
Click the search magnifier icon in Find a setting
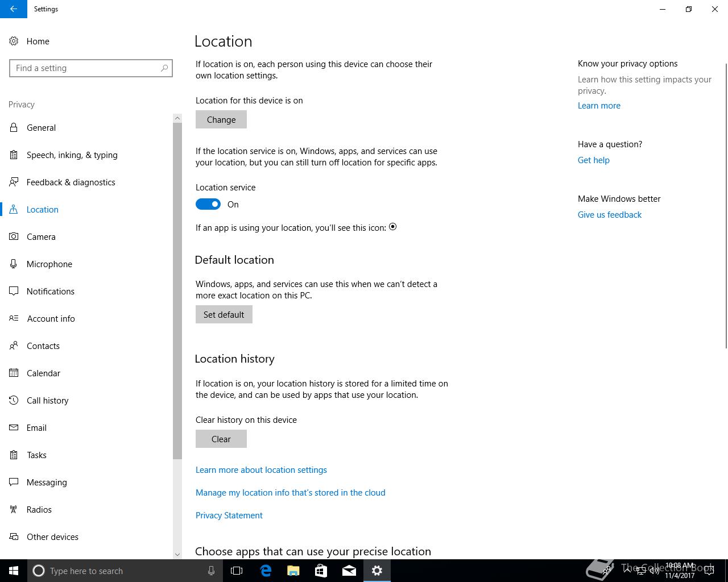coord(164,68)
